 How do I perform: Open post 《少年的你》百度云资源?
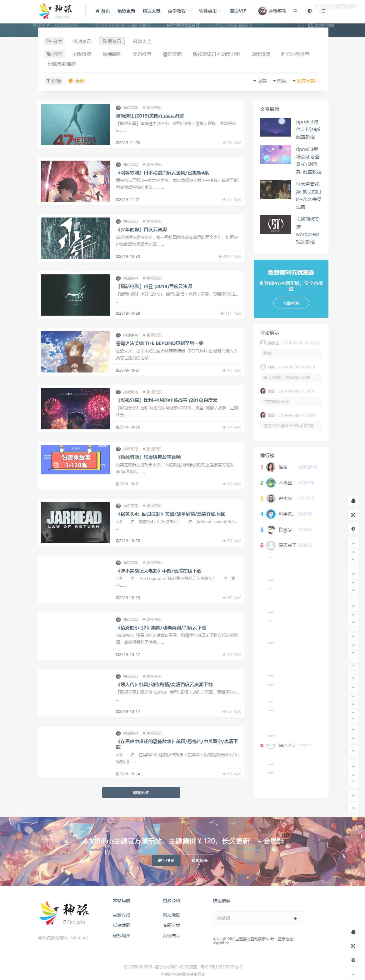pos(141,229)
